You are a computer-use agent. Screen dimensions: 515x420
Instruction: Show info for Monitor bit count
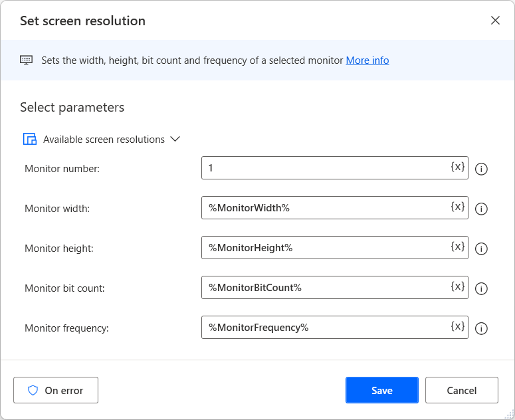coord(481,288)
